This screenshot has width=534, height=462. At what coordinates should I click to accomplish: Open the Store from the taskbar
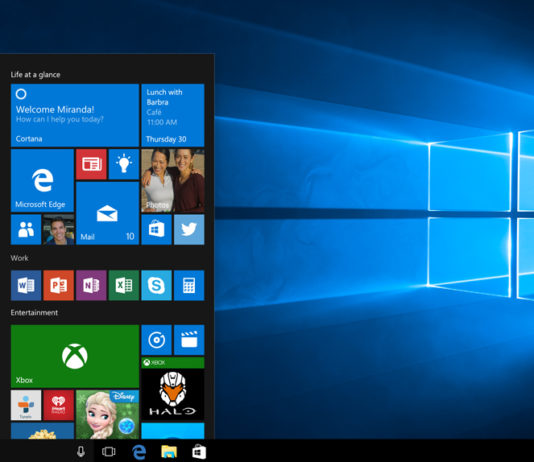(x=199, y=452)
